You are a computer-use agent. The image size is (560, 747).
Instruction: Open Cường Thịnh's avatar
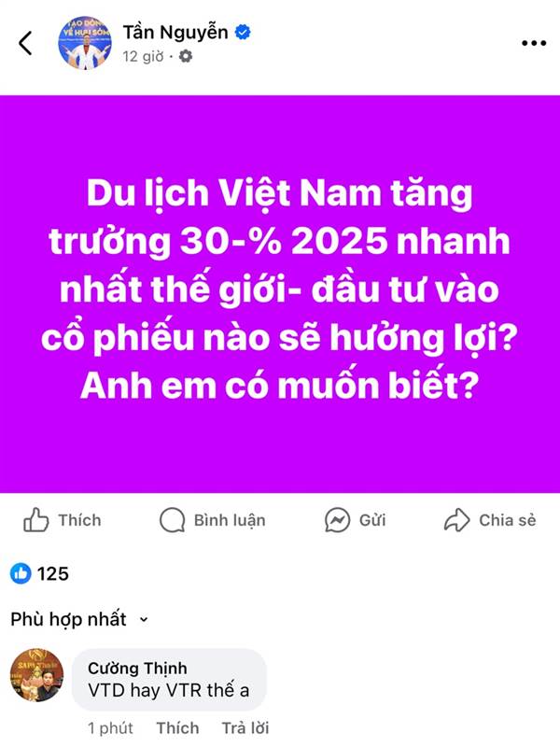coord(36,674)
